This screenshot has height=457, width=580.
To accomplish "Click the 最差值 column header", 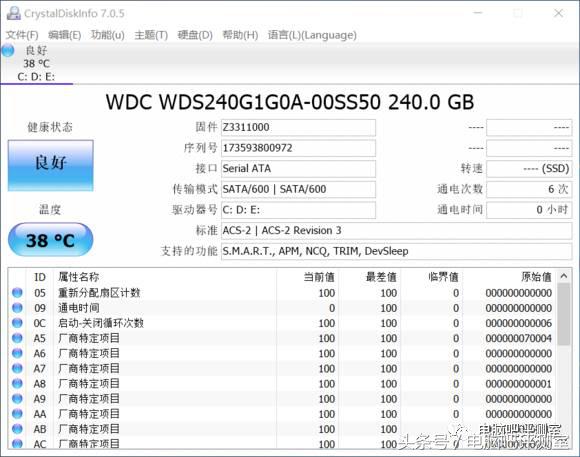I will [369, 277].
